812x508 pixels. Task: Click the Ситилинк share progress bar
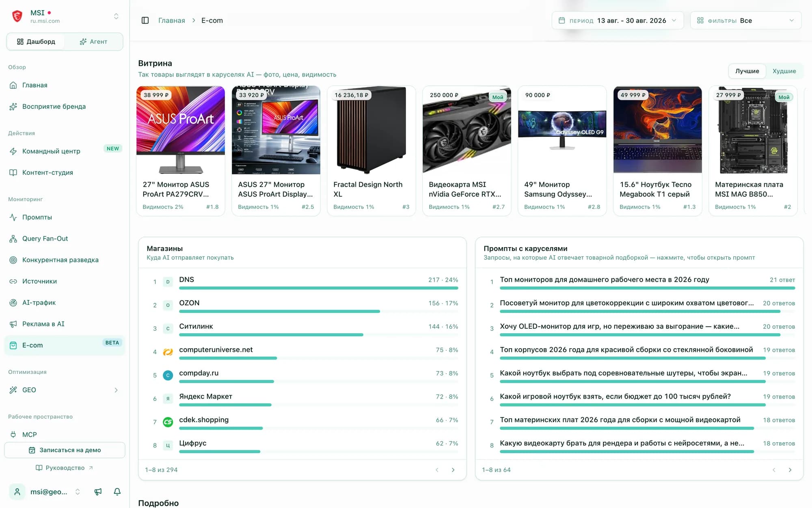(x=319, y=335)
